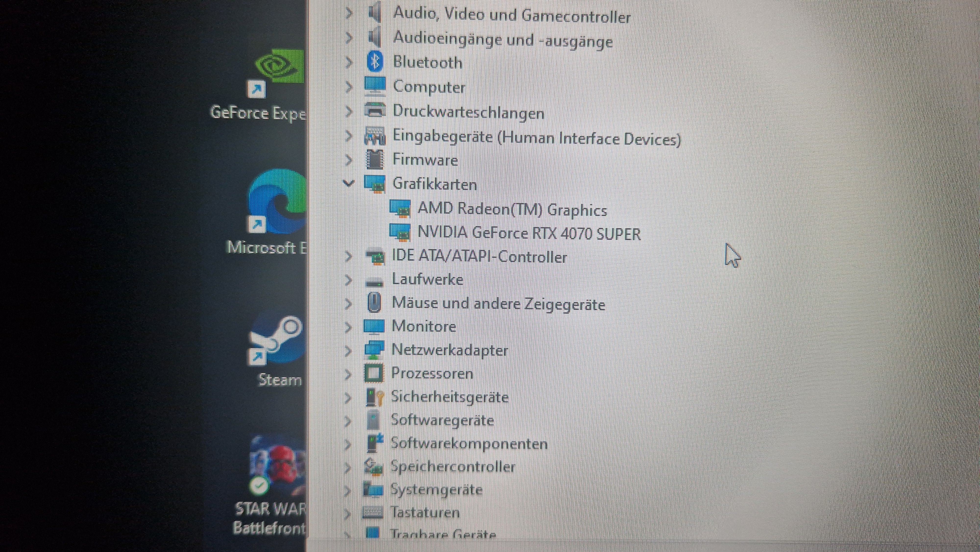Viewport: 980px width, 552px height.
Task: Select the Firmware label
Action: [x=425, y=160]
